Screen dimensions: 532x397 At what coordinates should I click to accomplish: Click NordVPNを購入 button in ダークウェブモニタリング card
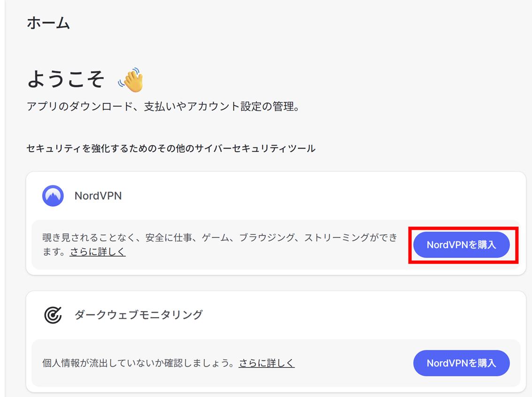(x=462, y=363)
